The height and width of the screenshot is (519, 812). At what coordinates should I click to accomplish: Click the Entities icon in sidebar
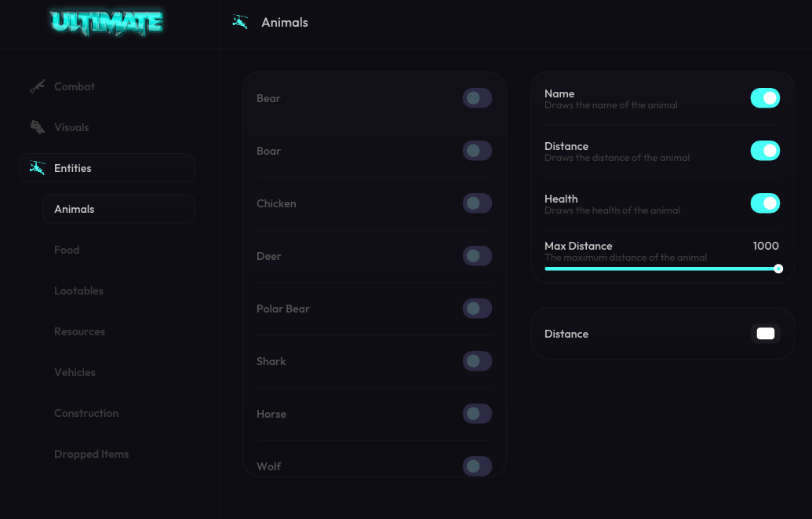click(38, 168)
